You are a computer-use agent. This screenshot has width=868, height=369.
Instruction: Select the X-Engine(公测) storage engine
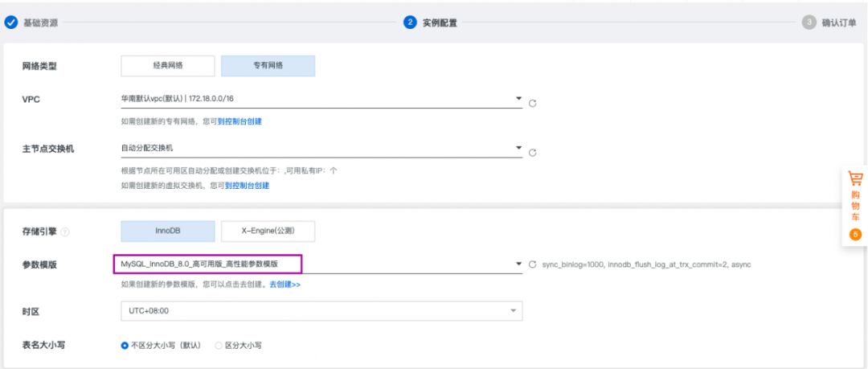click(x=268, y=231)
